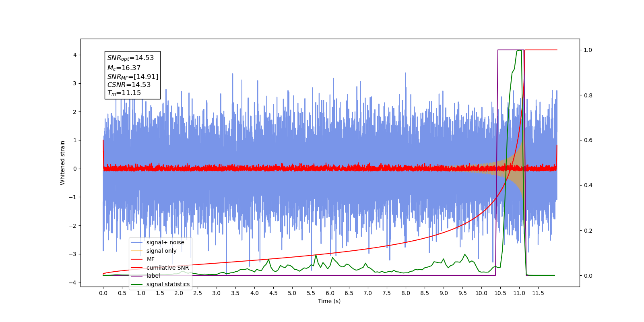Click the −4 tick on strain axis
Viewport: 644px width, 322px height.
(x=72, y=283)
